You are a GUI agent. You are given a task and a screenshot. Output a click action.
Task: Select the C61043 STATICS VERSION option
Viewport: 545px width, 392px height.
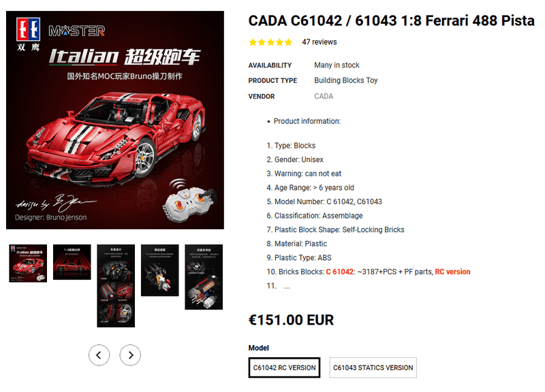[x=373, y=367]
